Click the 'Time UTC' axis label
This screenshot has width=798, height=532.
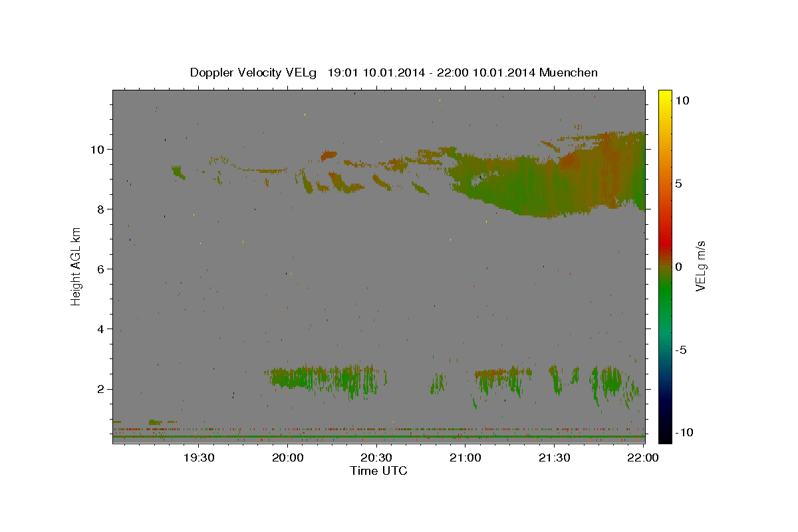(x=378, y=471)
